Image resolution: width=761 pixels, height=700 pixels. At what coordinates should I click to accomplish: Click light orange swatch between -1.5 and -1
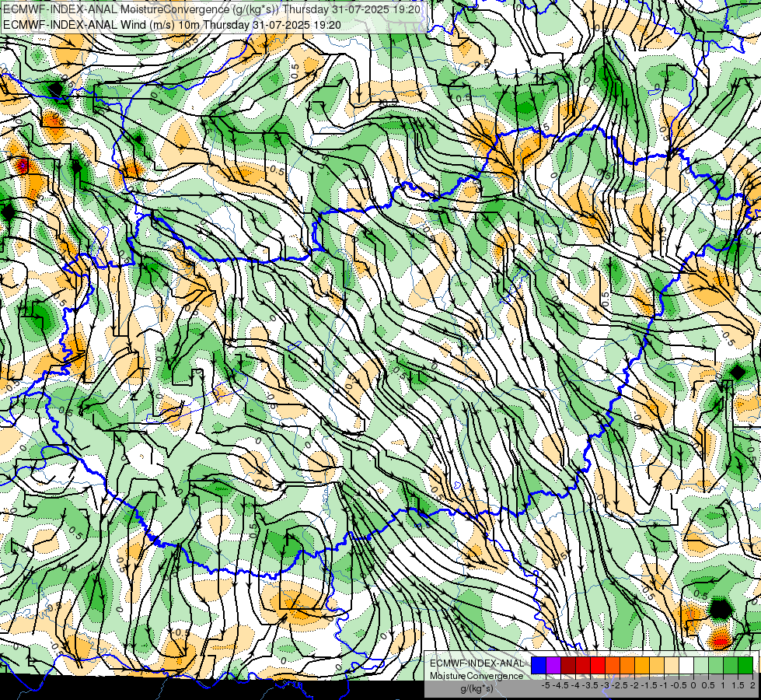pyautogui.click(x=657, y=665)
